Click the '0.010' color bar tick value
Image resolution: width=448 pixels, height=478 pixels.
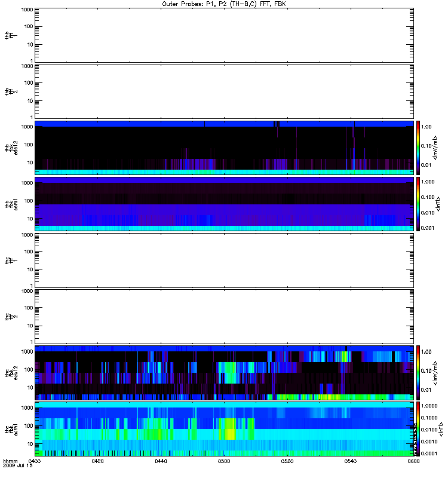428,213
